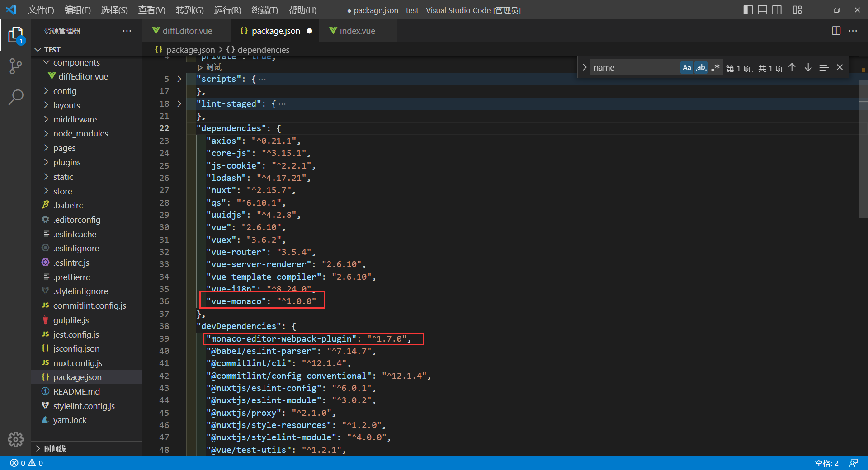This screenshot has height=470, width=868.
Task: Open the Manage gear menu
Action: tap(15, 439)
